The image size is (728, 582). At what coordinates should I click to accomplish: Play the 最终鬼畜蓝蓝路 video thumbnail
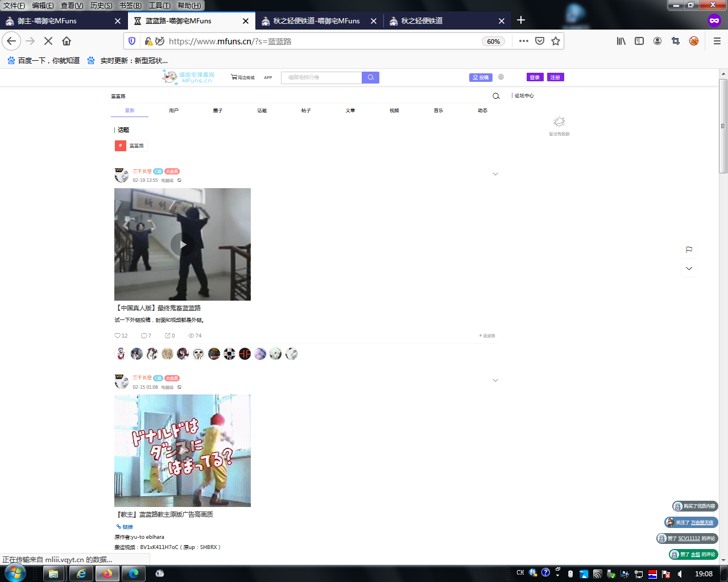pyautogui.click(x=183, y=244)
